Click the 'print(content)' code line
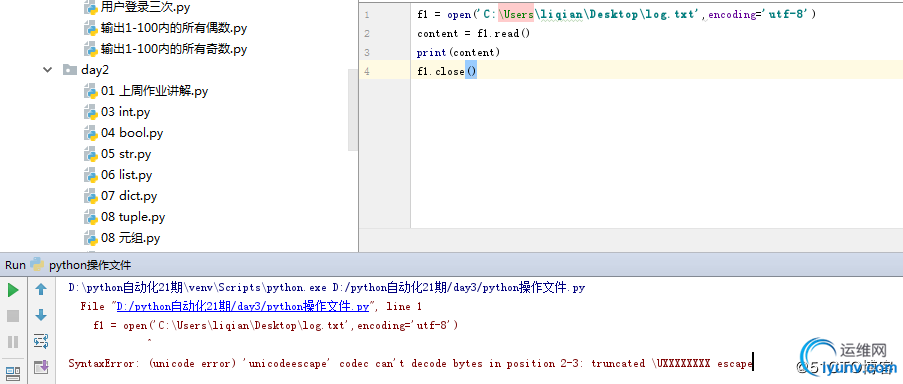This screenshot has width=903, height=384. (x=458, y=52)
